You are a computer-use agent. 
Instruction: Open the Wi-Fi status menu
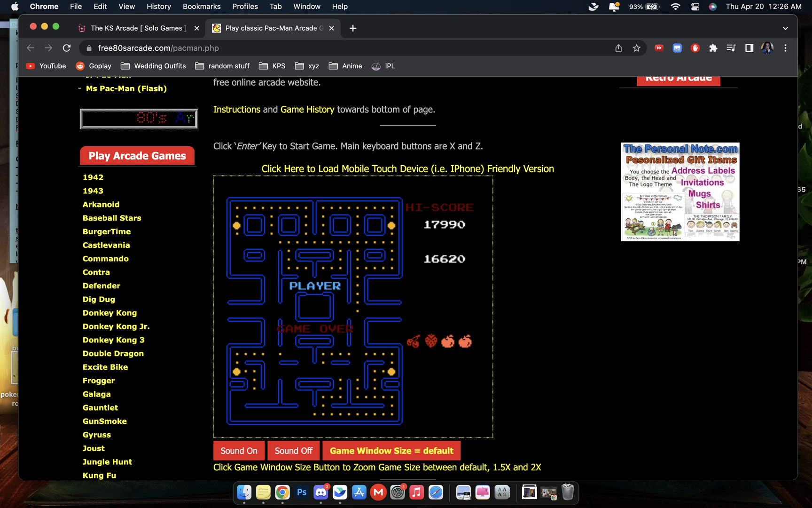pos(675,7)
